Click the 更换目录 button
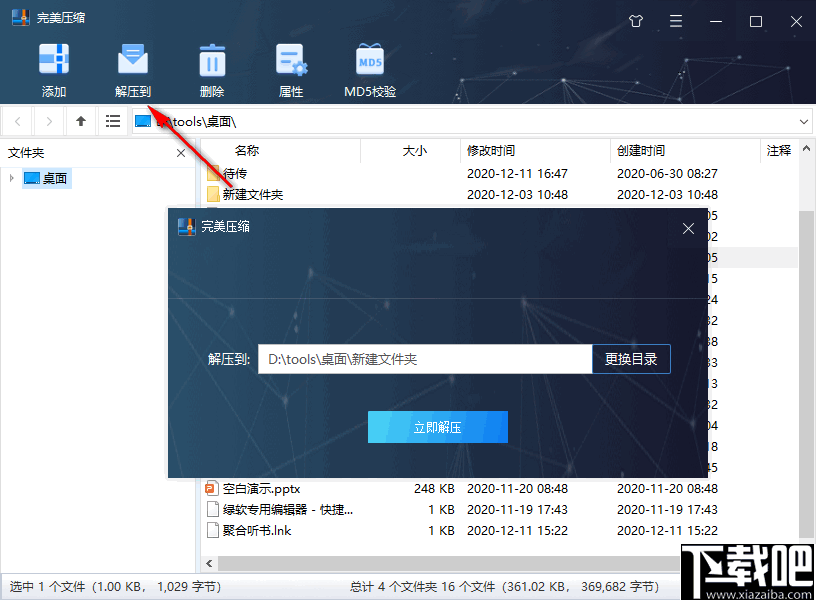Image resolution: width=816 pixels, height=600 pixels. (631, 359)
